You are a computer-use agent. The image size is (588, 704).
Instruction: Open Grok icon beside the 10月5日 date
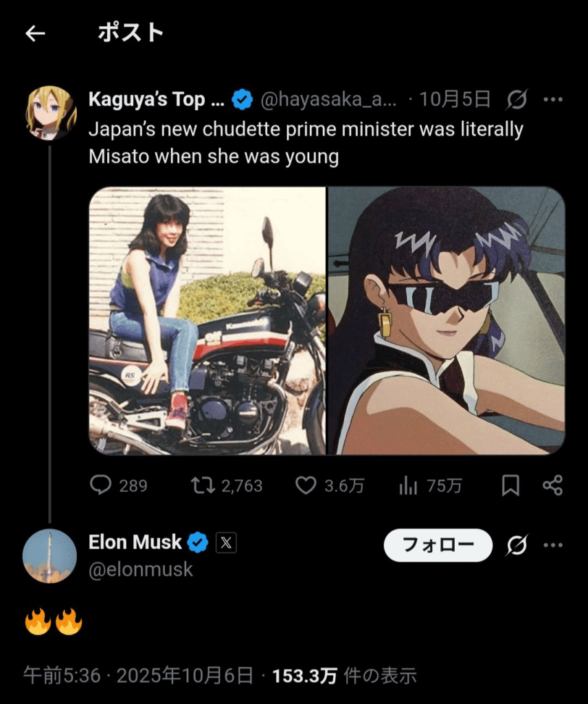coord(517,100)
